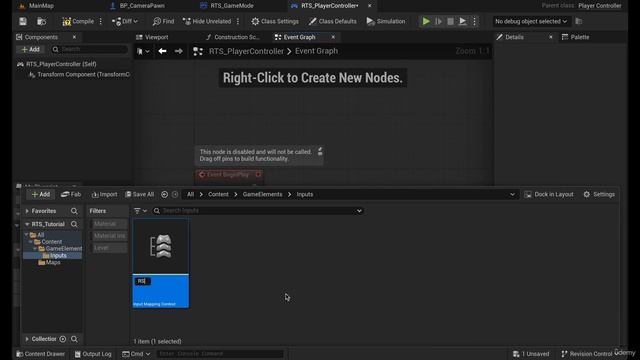Open the debug object selector dropdown
Screen dimensions: 640x360
pos(531,21)
